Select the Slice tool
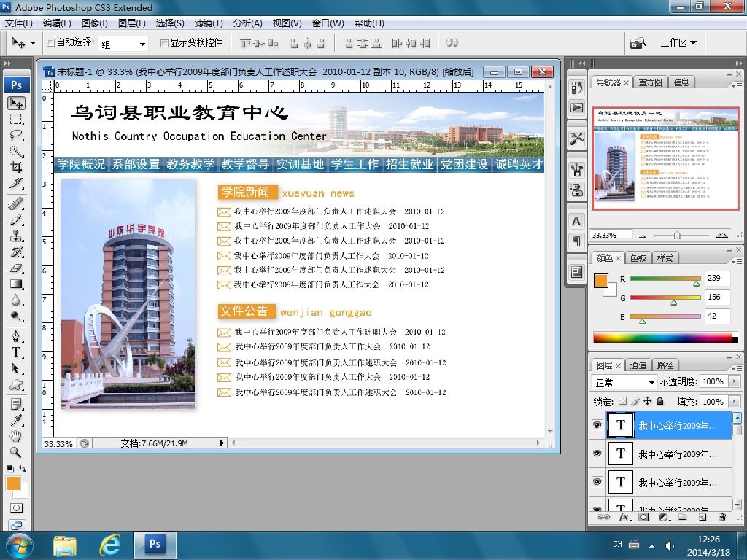The width and height of the screenshot is (747, 560). (x=16, y=183)
